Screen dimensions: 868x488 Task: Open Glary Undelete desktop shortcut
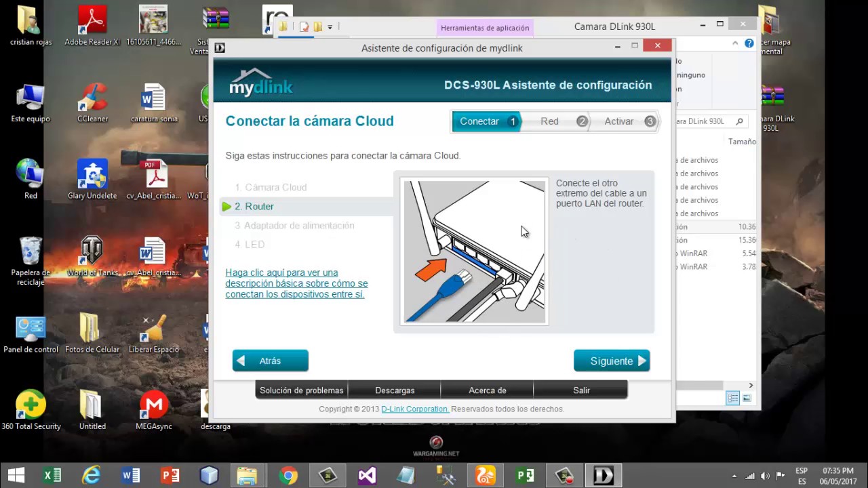[x=92, y=180]
